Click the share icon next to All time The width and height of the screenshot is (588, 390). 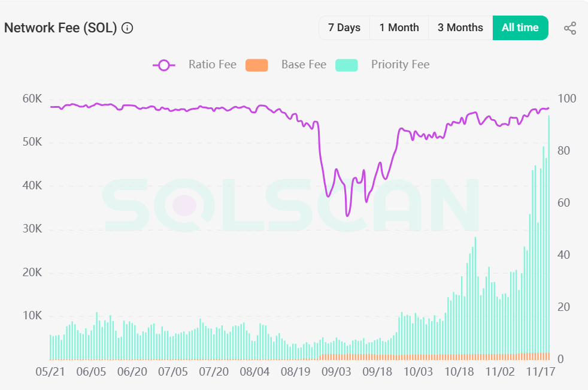click(570, 28)
